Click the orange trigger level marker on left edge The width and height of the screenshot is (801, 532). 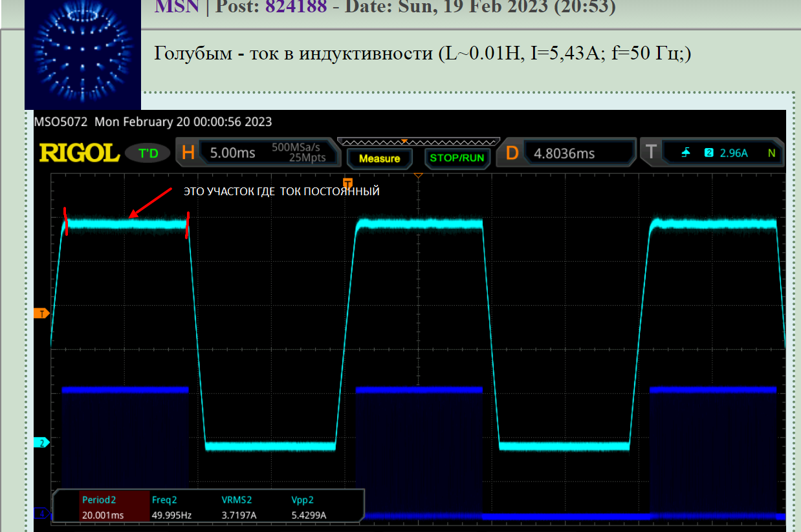click(x=42, y=314)
